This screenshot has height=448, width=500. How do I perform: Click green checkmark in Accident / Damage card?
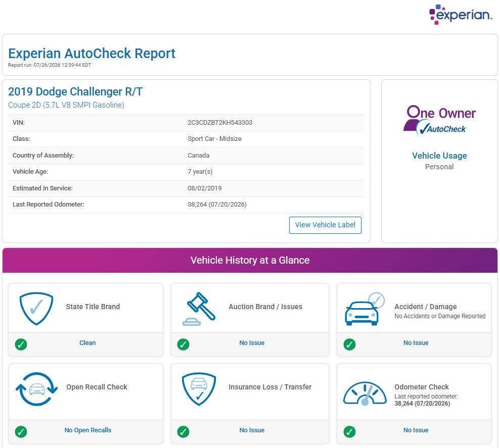pyautogui.click(x=349, y=344)
